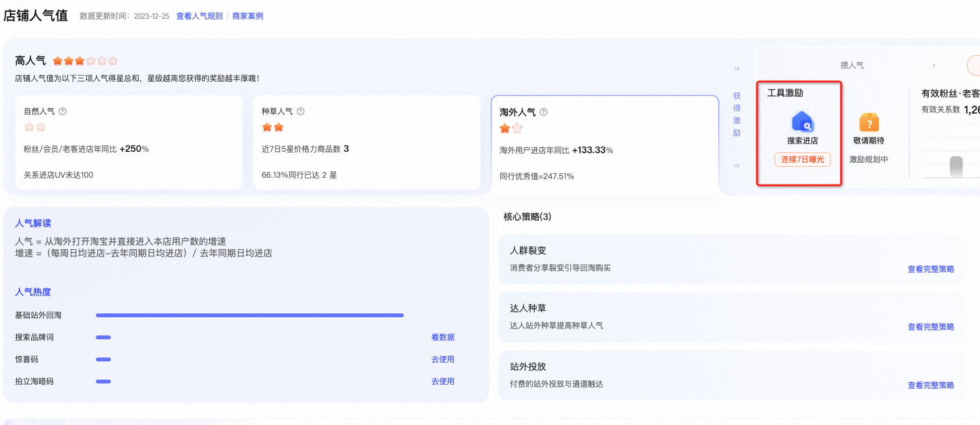Image resolution: width=980 pixels, height=425 pixels.
Task: Click help icon next to 自然人气
Action: 63,112
